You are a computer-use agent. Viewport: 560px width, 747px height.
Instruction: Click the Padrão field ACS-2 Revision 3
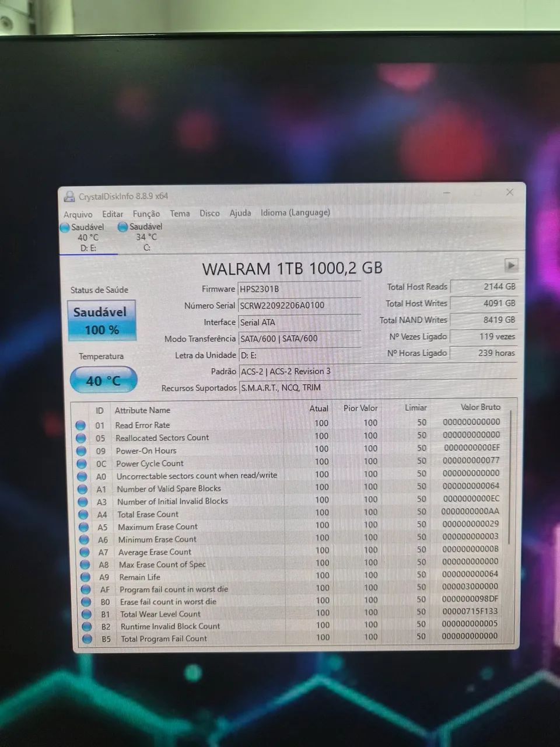378,371
